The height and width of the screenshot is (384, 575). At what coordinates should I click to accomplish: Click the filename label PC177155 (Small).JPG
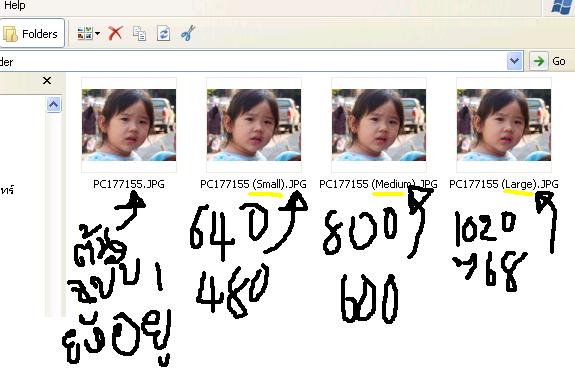click(253, 184)
